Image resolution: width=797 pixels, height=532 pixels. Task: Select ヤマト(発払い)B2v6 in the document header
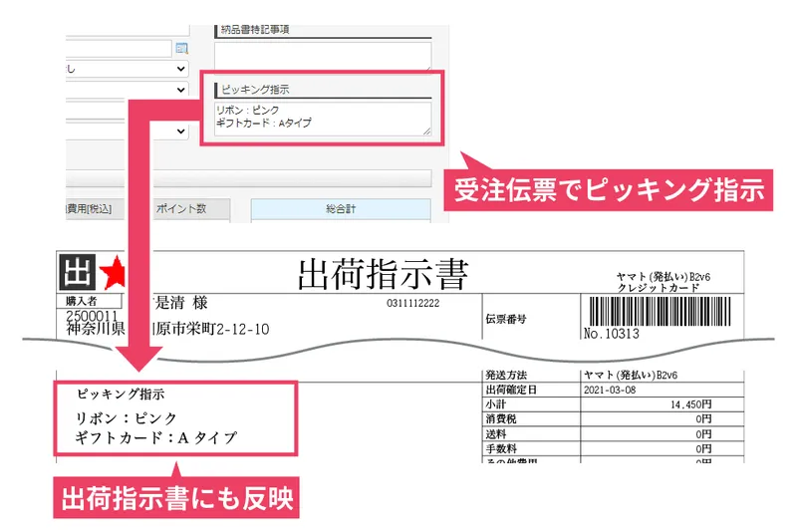coord(664,277)
